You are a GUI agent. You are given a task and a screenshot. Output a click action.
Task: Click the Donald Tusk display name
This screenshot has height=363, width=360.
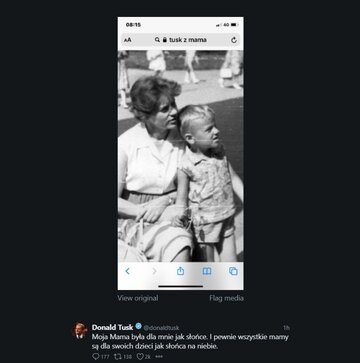tap(112, 327)
